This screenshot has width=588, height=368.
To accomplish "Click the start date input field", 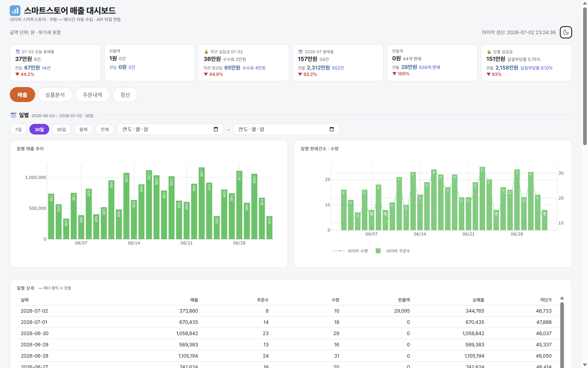I will (x=170, y=129).
